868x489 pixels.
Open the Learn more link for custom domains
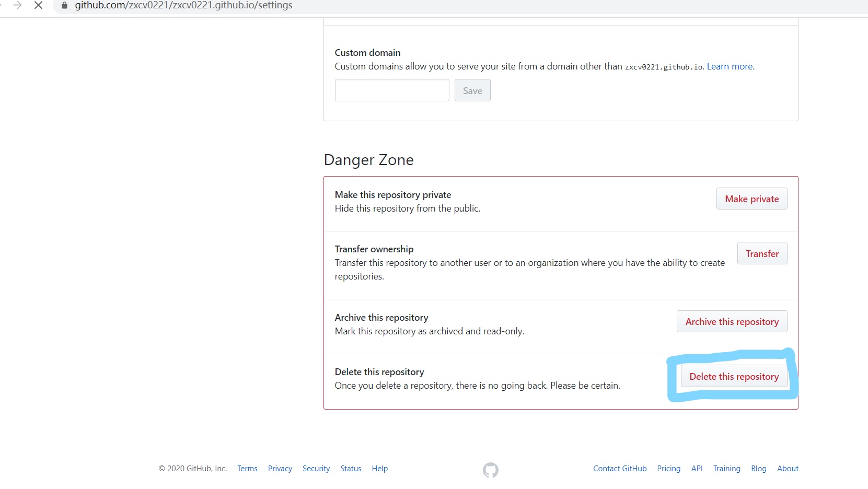coord(730,66)
